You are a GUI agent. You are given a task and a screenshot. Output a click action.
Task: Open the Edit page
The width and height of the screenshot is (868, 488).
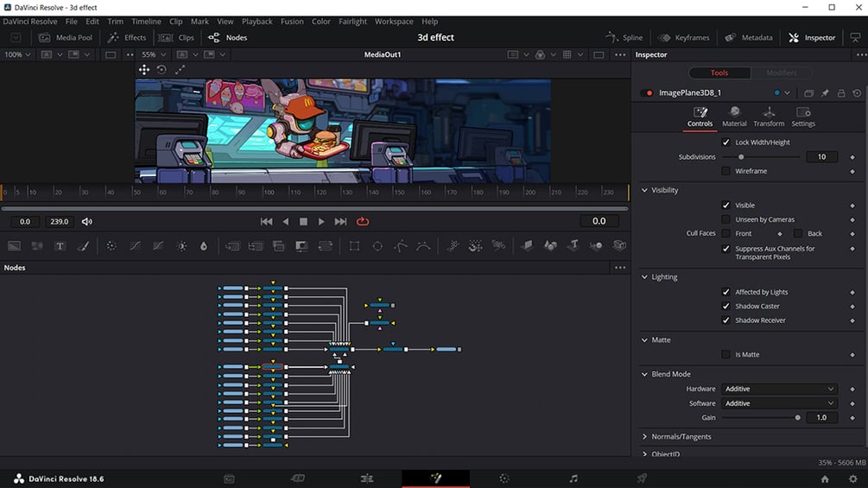[x=367, y=478]
